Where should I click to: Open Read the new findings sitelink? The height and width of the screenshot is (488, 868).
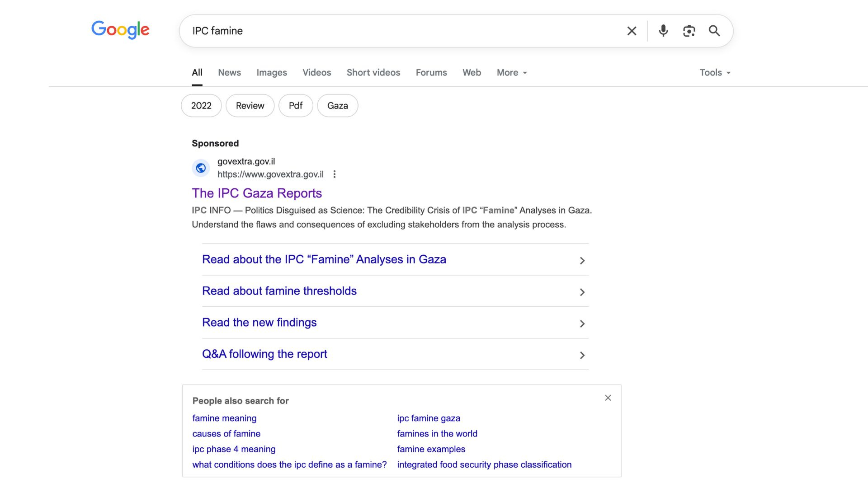(259, 323)
